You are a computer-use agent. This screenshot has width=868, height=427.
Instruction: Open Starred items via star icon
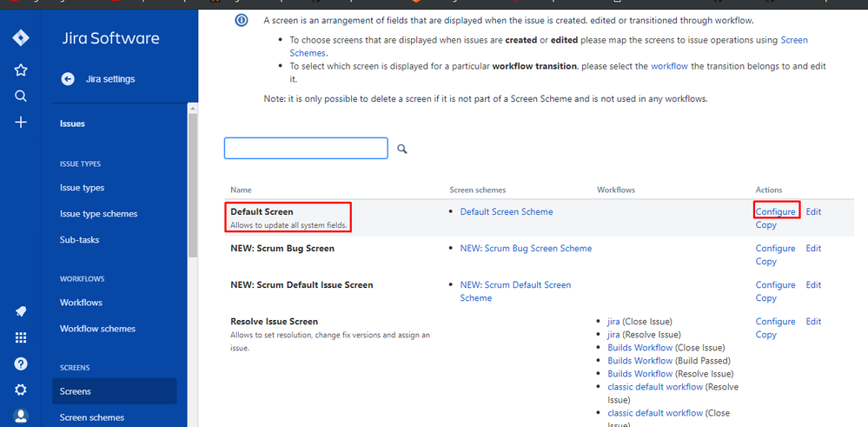tap(21, 70)
